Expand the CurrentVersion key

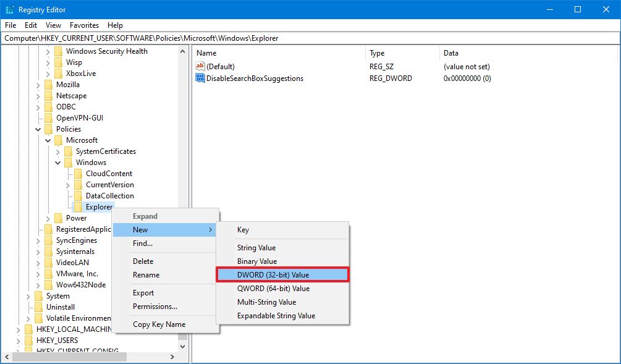click(68, 185)
